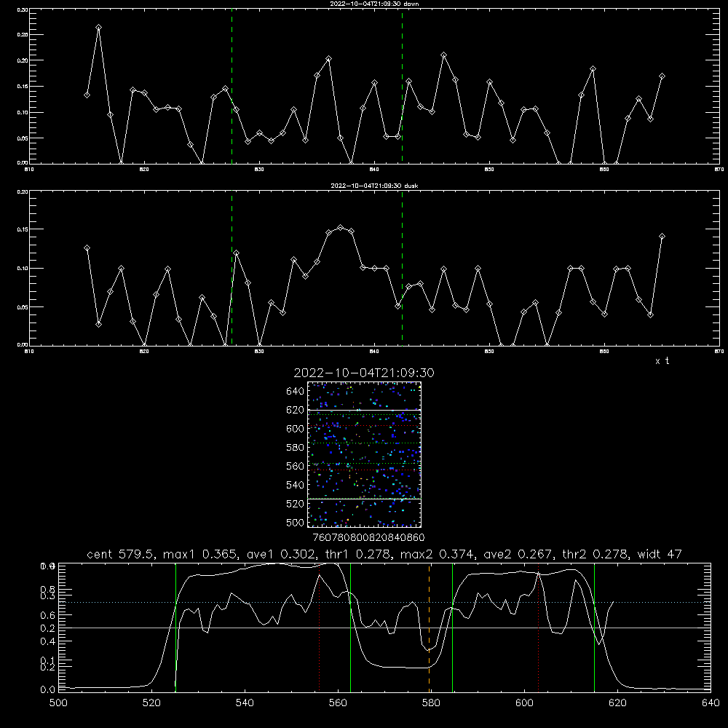Open the multicolored pixel image thumbnail
Image resolution: width=728 pixels, height=728 pixels.
[x=365, y=454]
